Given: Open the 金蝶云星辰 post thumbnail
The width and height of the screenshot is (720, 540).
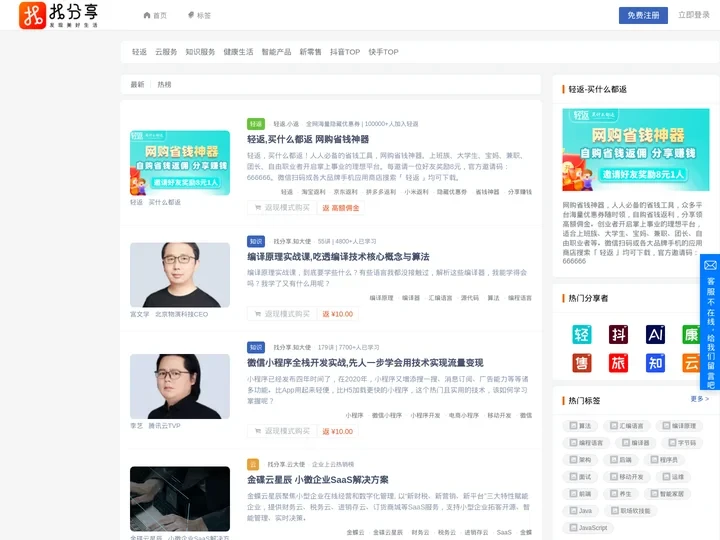Looking at the screenshot, I should [180, 499].
